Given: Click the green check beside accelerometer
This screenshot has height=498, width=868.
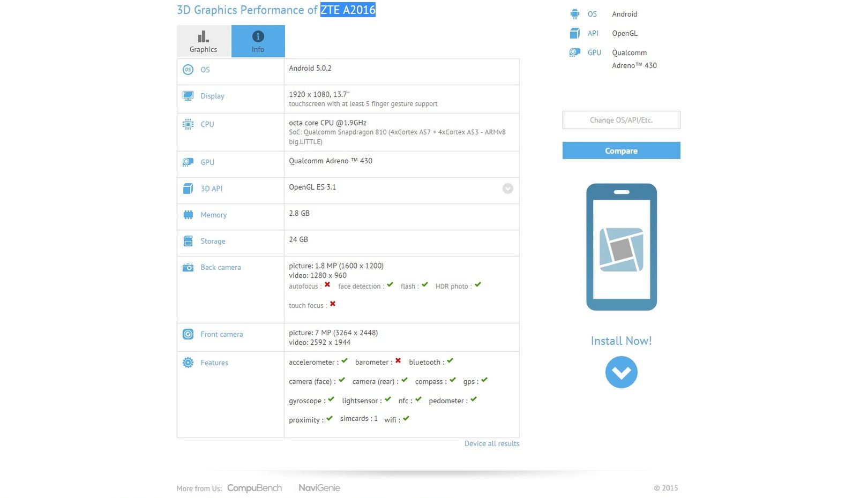Looking at the screenshot, I should (x=345, y=361).
